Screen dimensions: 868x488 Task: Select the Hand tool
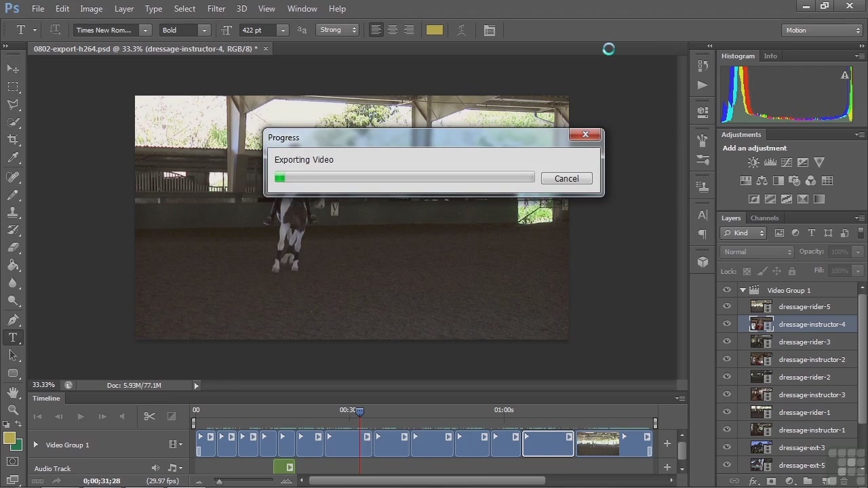(x=13, y=392)
